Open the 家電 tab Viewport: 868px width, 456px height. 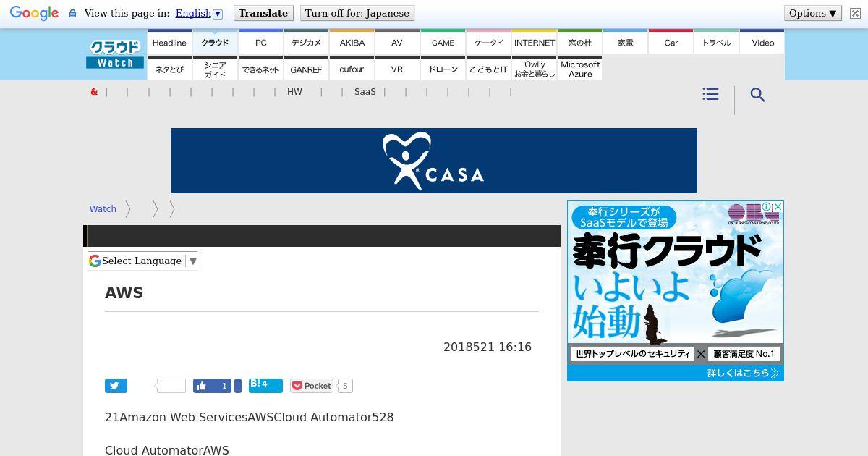(x=626, y=43)
